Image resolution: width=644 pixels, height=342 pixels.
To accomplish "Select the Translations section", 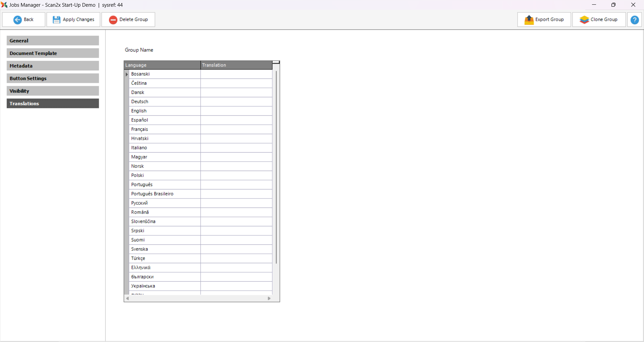I will [53, 104].
